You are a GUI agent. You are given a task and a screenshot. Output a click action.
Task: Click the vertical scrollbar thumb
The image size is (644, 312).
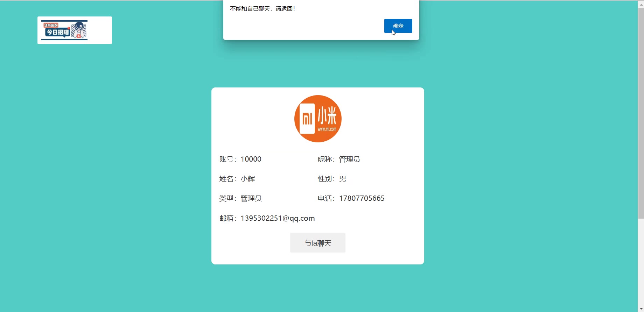point(641,113)
